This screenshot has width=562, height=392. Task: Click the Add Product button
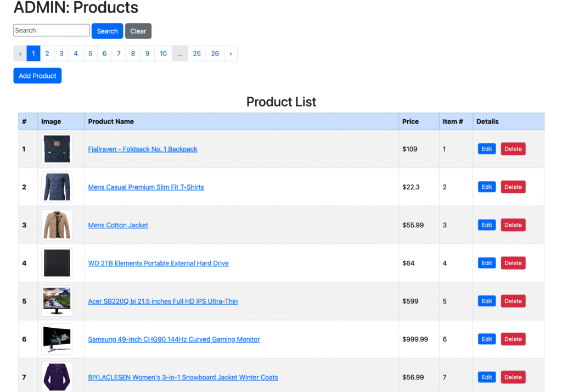point(37,76)
